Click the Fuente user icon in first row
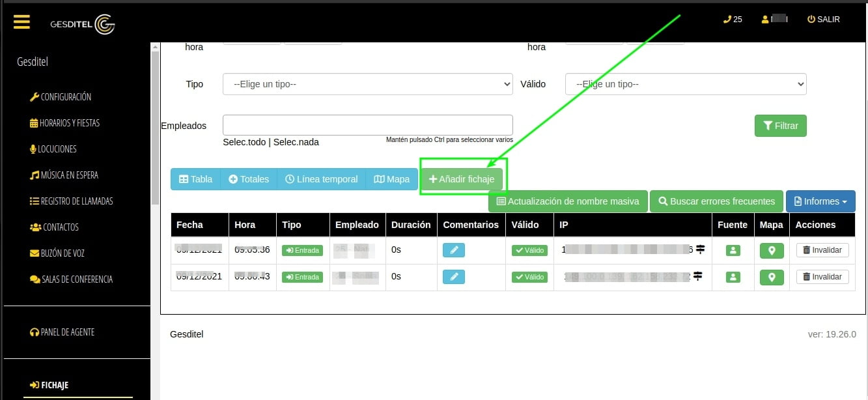This screenshot has width=868, height=400. click(x=733, y=250)
